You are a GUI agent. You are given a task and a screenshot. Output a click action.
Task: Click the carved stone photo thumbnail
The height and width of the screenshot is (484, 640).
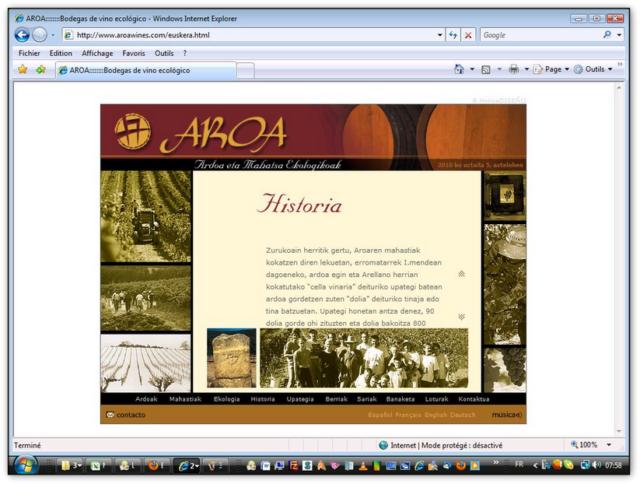coord(231,358)
